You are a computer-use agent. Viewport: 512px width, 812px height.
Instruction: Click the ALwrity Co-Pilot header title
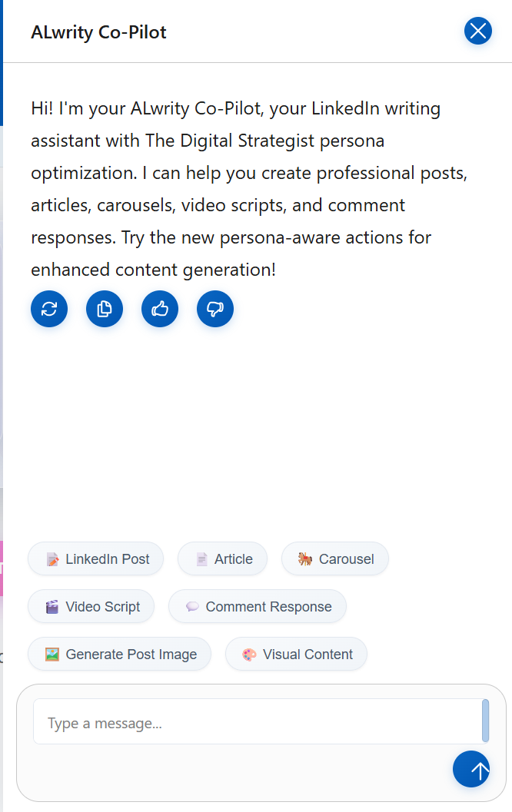click(98, 32)
